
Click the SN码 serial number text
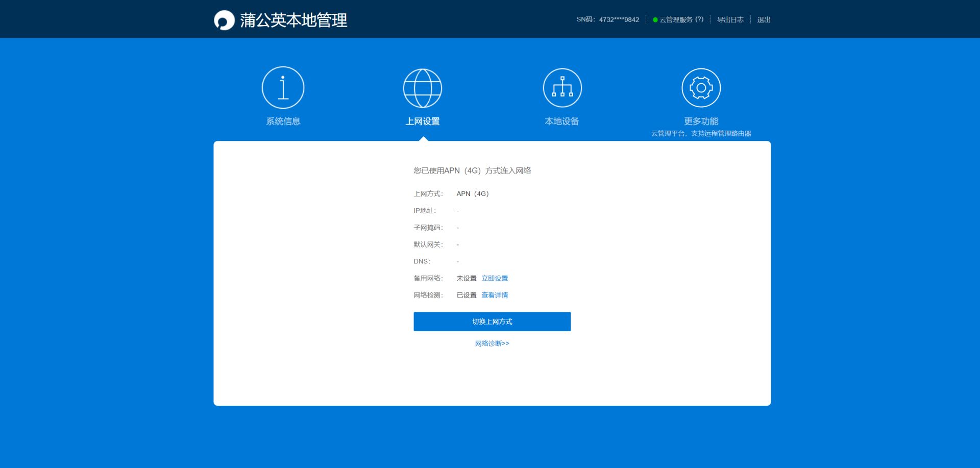coord(607,20)
